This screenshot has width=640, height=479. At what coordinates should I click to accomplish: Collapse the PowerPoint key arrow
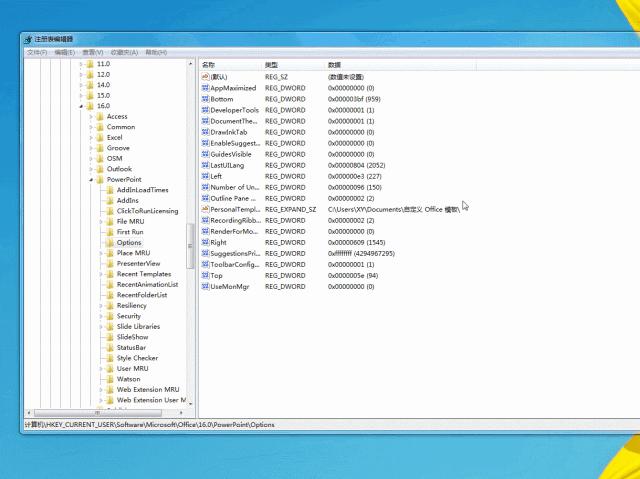pos(91,180)
